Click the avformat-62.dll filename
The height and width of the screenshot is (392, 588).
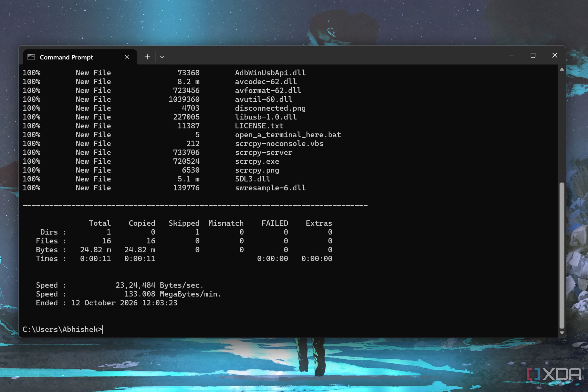(x=268, y=91)
